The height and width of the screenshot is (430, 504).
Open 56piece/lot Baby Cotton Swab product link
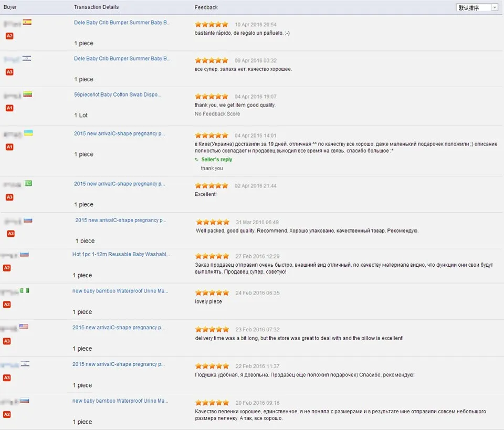tap(118, 95)
